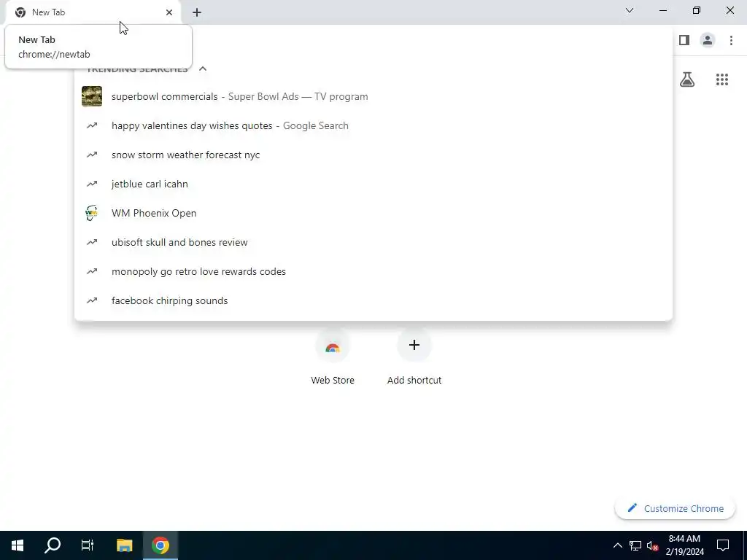Open Search Labs flask icon
This screenshot has width=747, height=560.
click(687, 79)
